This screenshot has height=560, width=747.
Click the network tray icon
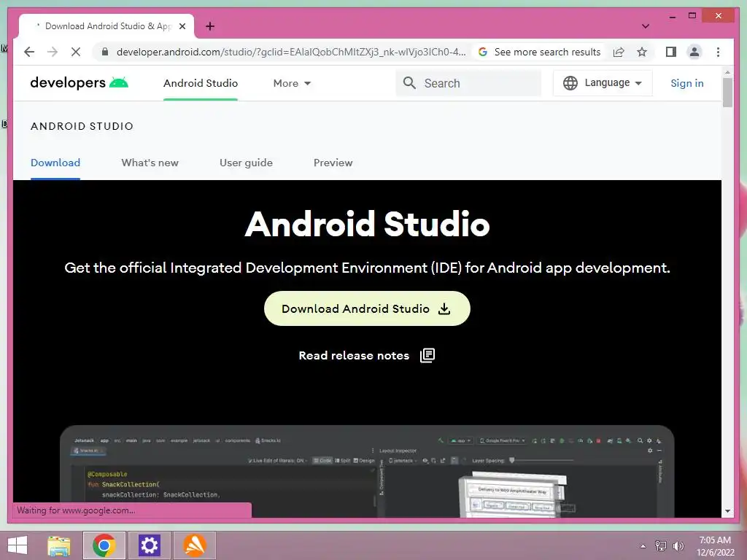pyautogui.click(x=661, y=546)
